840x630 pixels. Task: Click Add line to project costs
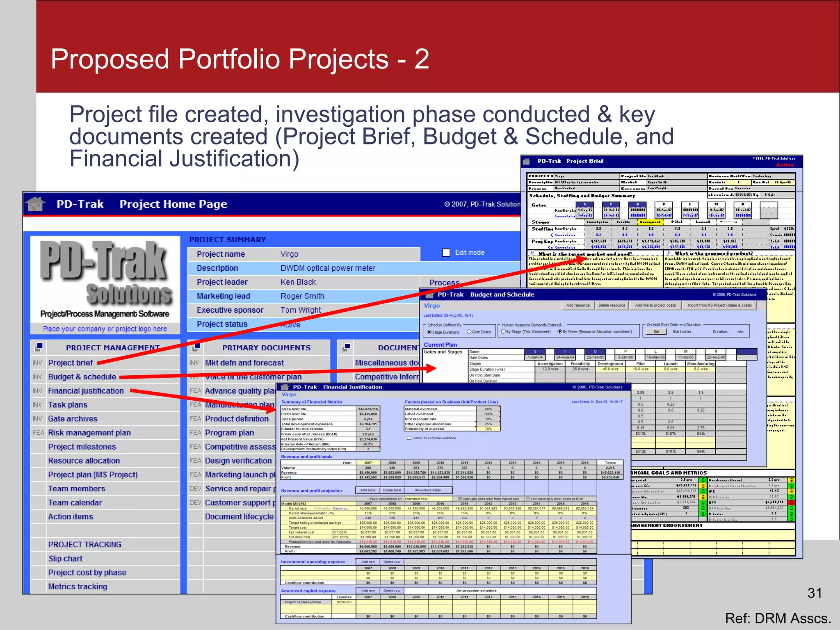pyautogui.click(x=655, y=306)
